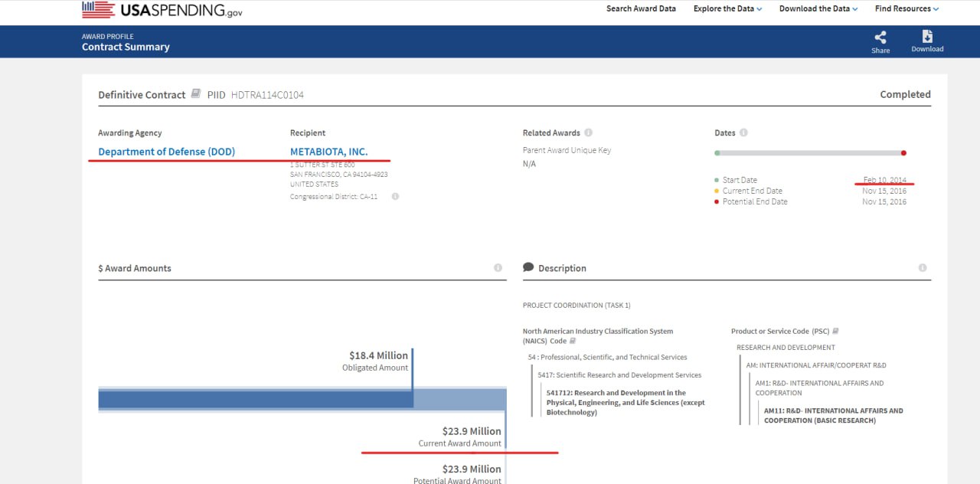The height and width of the screenshot is (484, 980).
Task: Click the Share icon
Action: [x=880, y=37]
